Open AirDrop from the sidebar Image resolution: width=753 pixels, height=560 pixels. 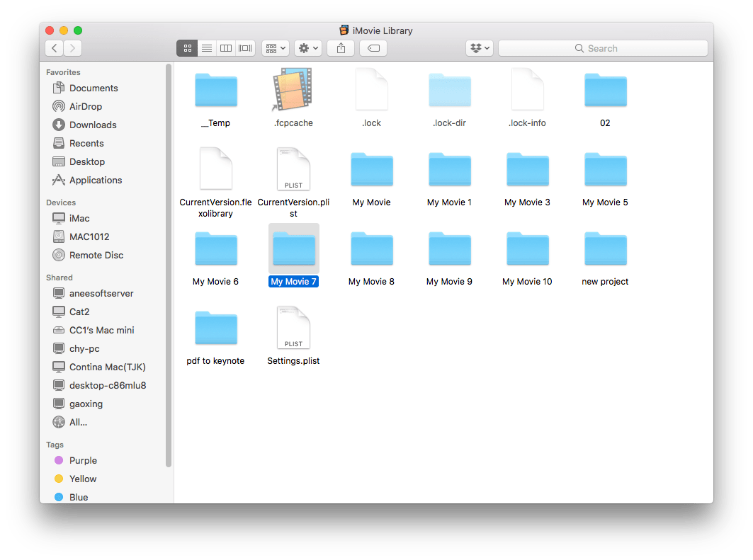pos(84,106)
